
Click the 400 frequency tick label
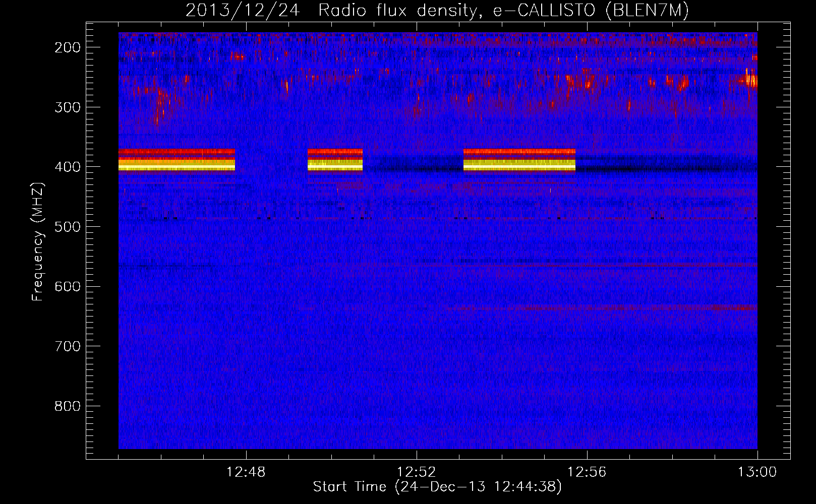(x=68, y=167)
